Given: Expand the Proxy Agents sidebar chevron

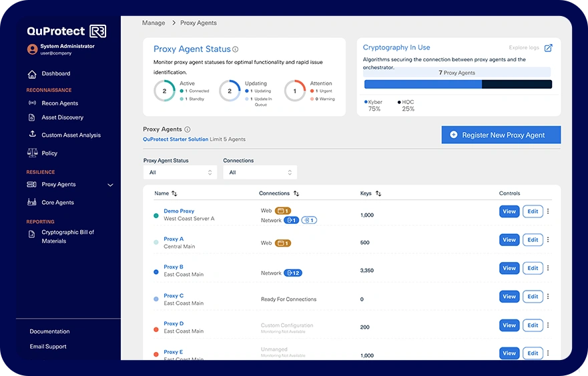Looking at the screenshot, I should [110, 185].
